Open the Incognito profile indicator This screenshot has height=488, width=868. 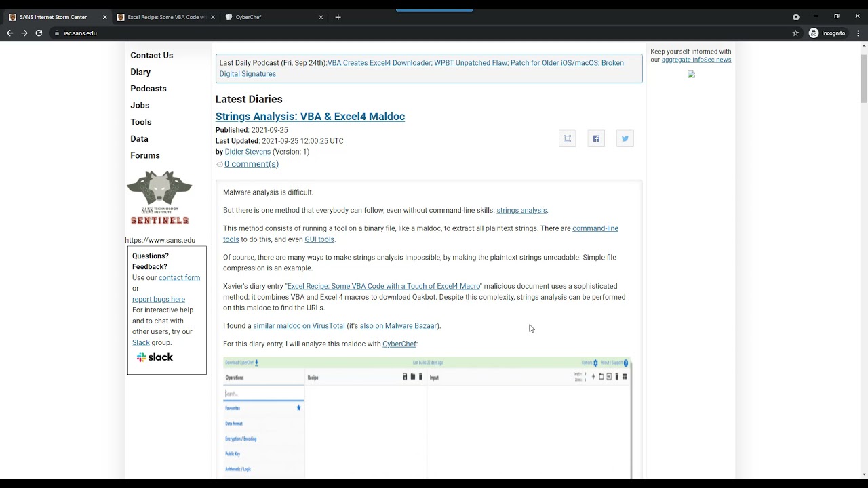pos(827,33)
